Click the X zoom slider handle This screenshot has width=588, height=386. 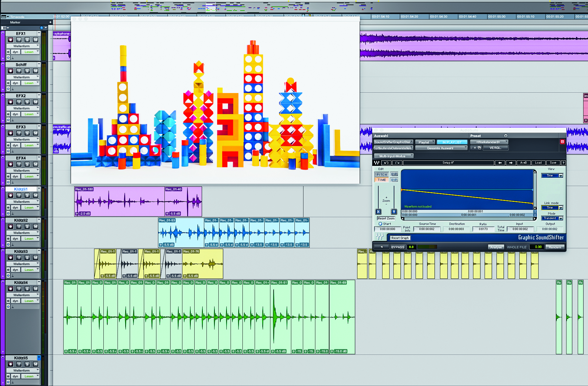point(378,212)
